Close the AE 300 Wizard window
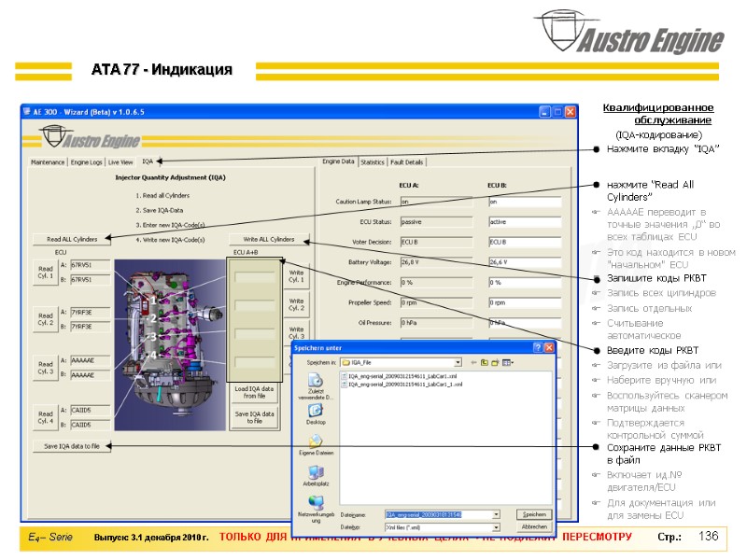 click(571, 112)
